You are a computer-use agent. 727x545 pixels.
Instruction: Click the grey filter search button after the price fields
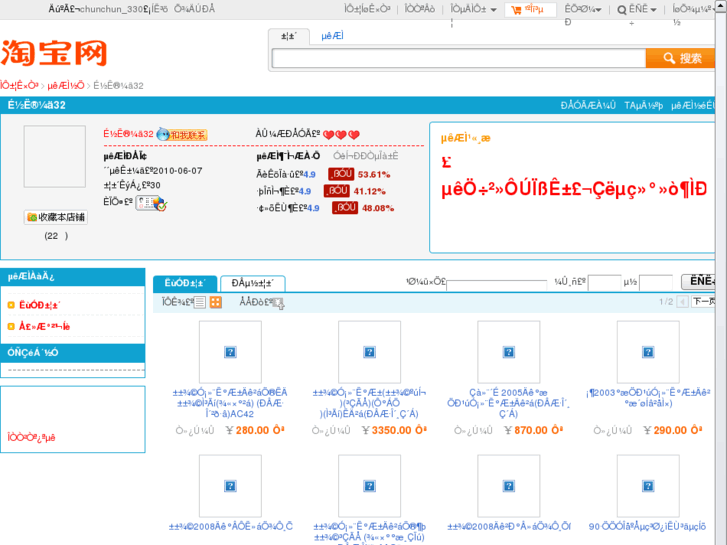(698, 281)
